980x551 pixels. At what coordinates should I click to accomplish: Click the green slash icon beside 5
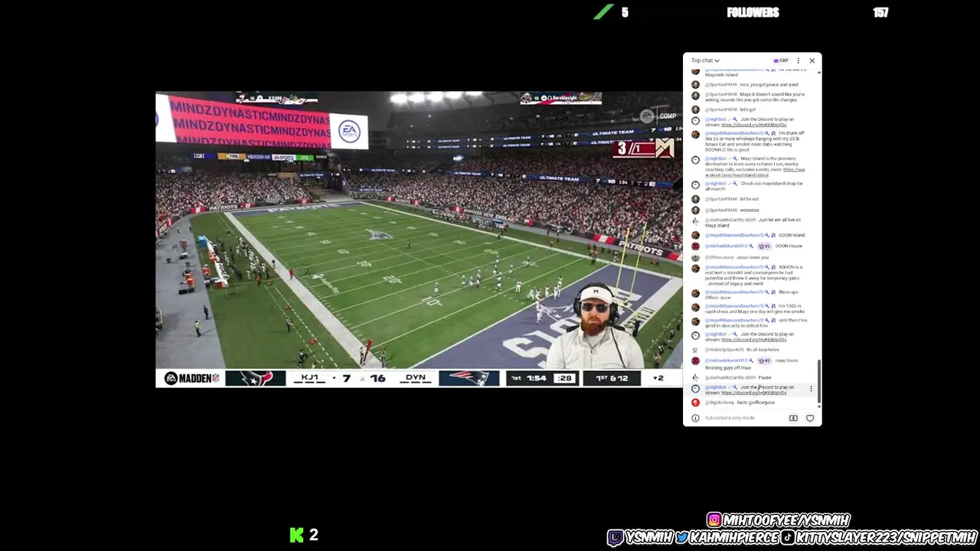[x=603, y=12]
